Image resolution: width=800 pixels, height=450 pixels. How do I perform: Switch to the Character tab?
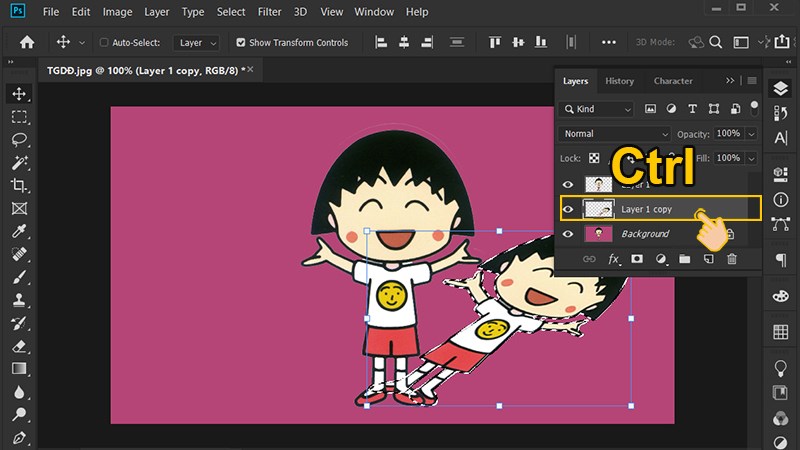(x=673, y=81)
